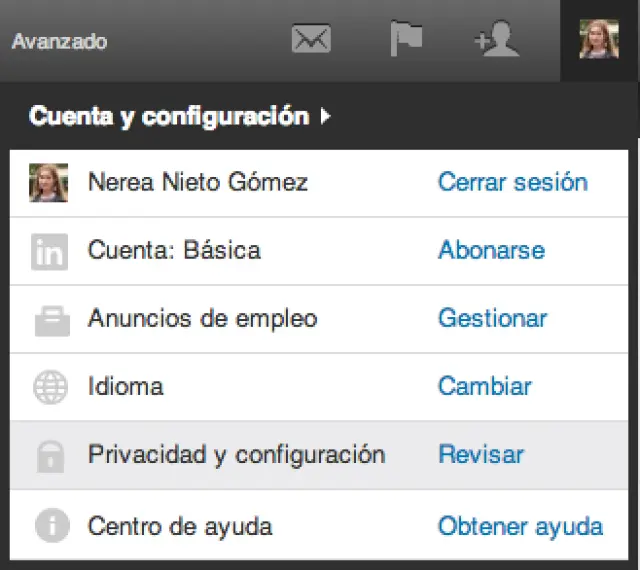Screen dimensions: 640x570
Task: Click the Avanzado search link
Action: [59, 42]
